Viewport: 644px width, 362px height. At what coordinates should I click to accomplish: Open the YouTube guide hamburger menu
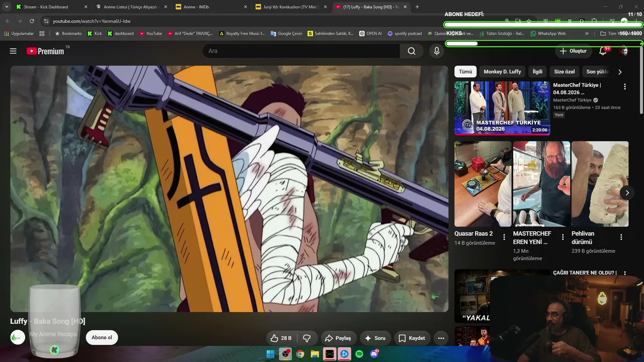pos(13,51)
